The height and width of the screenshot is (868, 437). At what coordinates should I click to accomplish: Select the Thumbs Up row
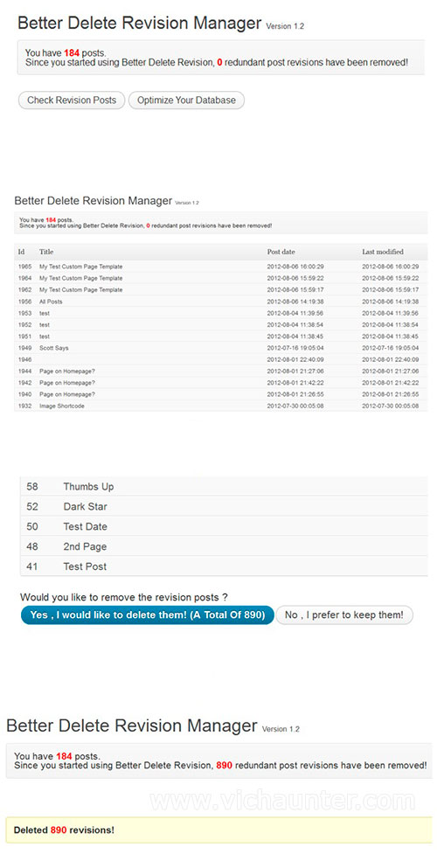coord(224,487)
